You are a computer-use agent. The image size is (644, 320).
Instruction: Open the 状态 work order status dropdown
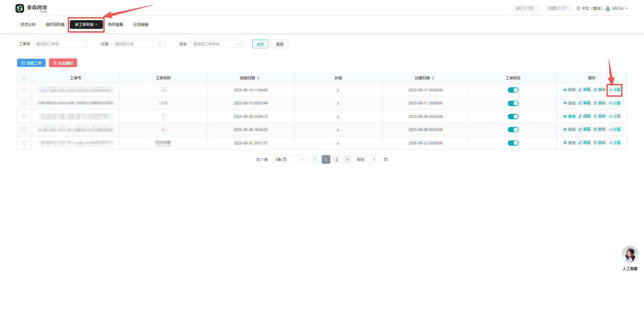pyautogui.click(x=216, y=44)
